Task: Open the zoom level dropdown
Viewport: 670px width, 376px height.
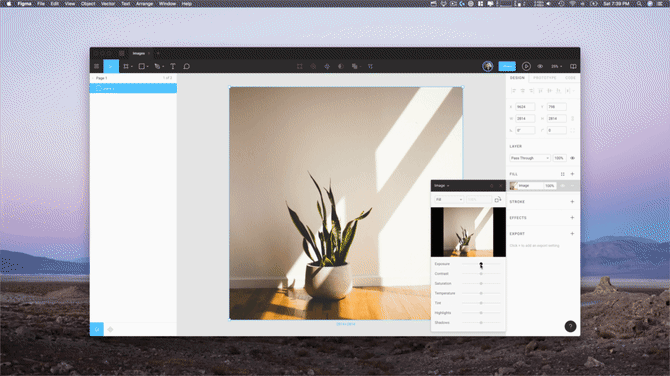Action: pyautogui.click(x=556, y=66)
